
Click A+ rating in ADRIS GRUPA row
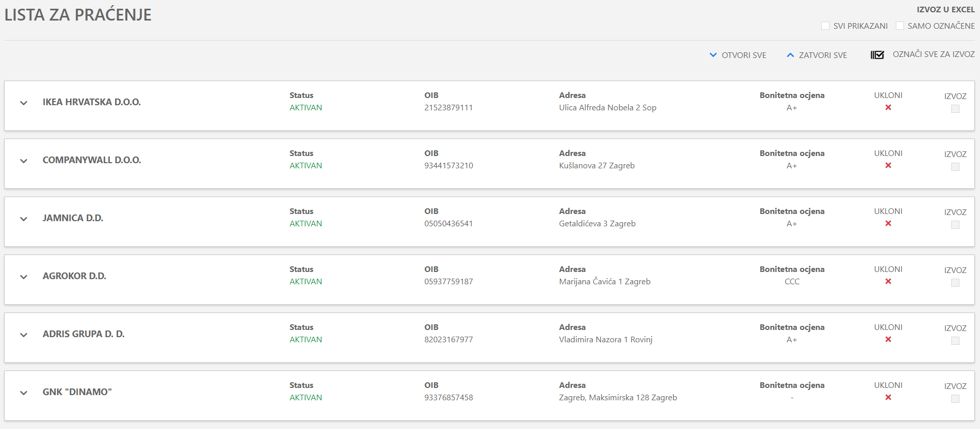tap(792, 340)
